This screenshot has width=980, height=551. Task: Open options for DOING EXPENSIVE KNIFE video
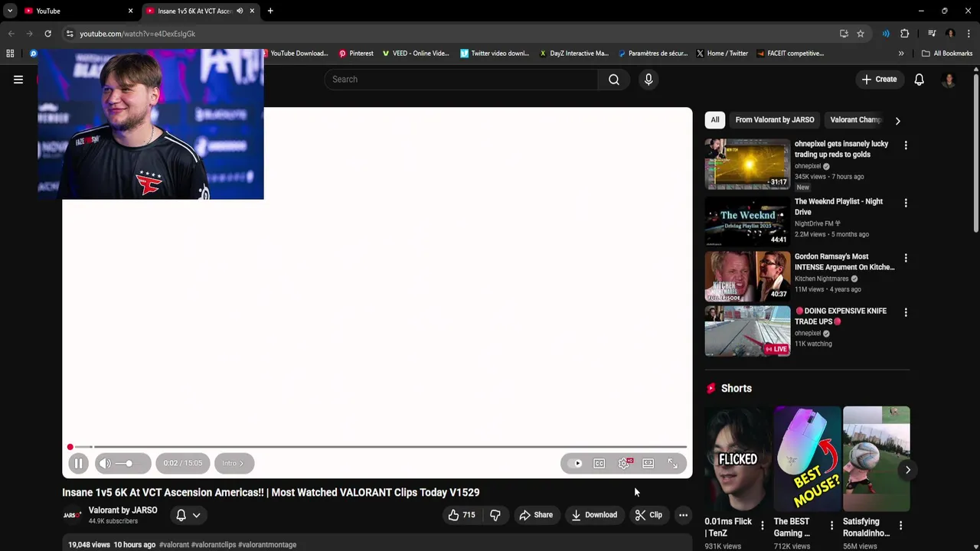click(906, 312)
